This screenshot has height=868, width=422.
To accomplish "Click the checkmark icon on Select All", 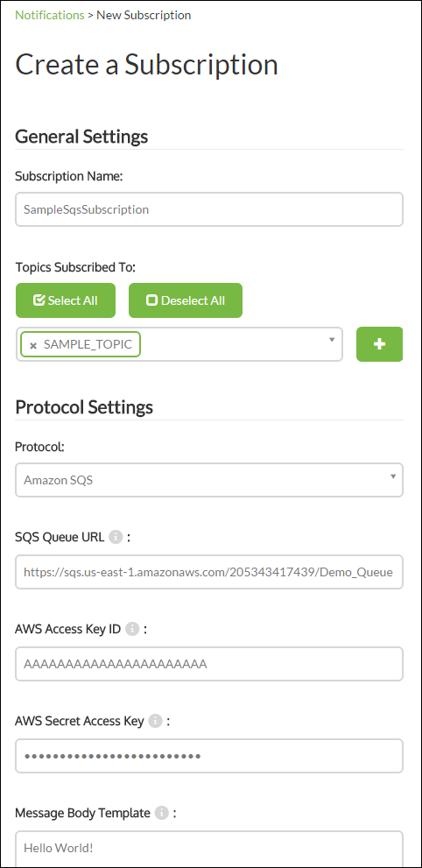I will [x=39, y=300].
